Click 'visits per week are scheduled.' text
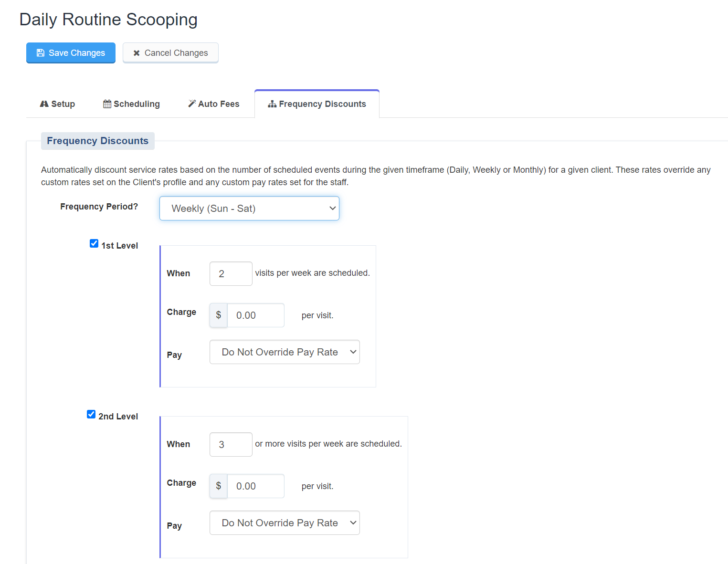 tap(312, 273)
